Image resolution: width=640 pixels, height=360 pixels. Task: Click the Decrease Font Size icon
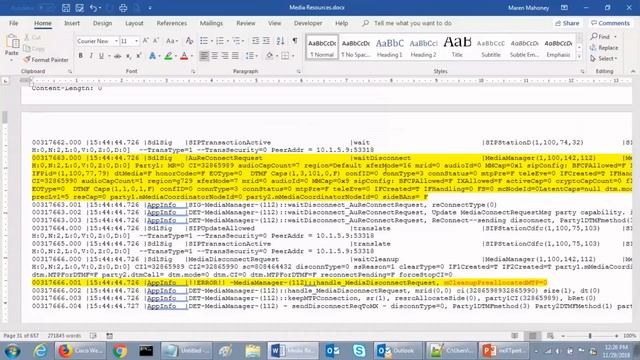156,40
